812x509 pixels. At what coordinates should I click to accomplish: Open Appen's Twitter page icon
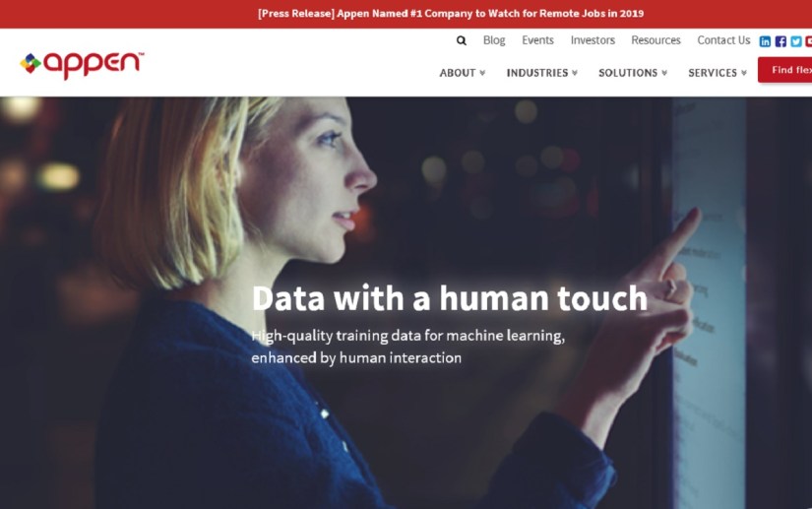[x=796, y=41]
